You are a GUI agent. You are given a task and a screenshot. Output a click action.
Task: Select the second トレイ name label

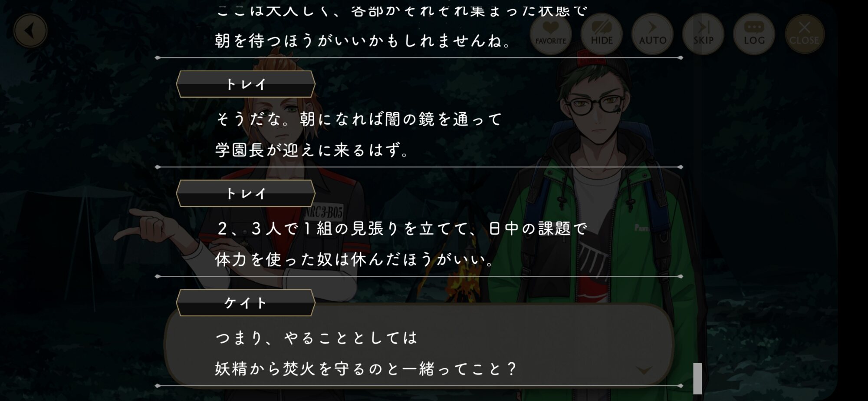[x=246, y=193]
